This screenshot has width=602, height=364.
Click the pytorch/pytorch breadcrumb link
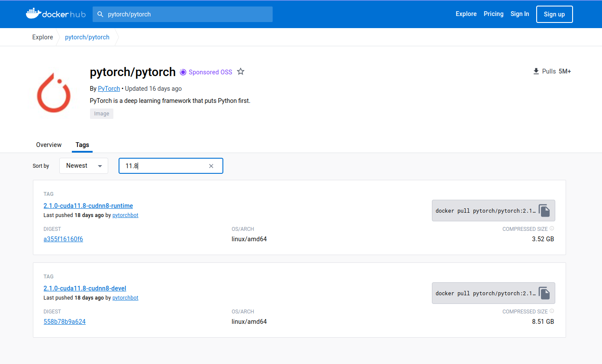tap(87, 37)
